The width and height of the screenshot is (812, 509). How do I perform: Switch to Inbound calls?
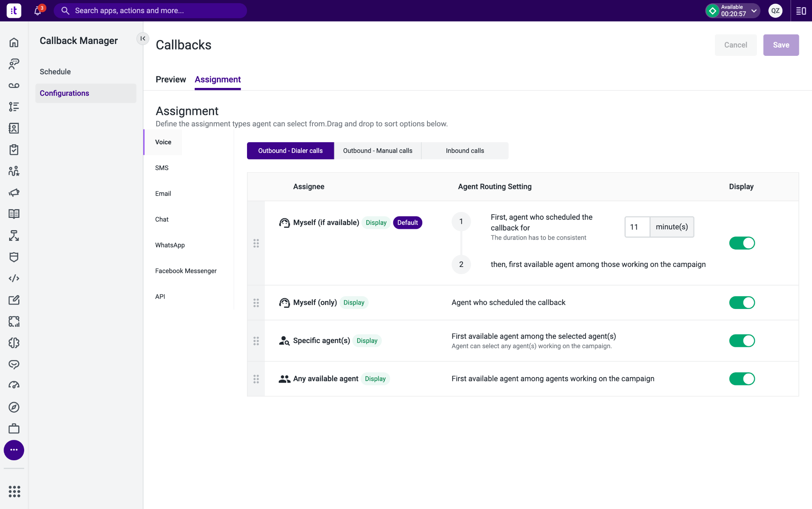click(465, 151)
